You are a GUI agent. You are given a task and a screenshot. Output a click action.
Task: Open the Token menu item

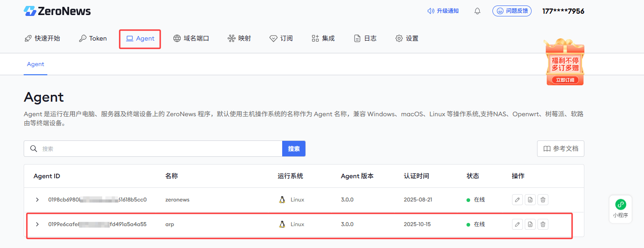(93, 38)
